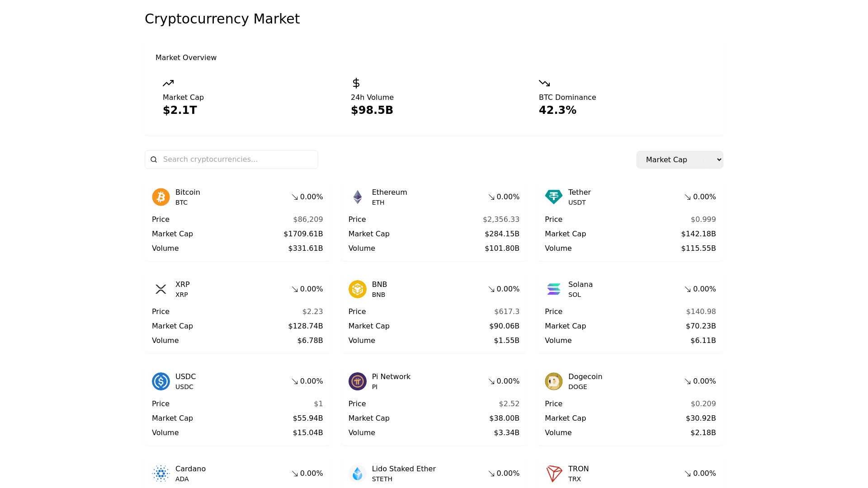
Task: Click the Lido Staked Ether icon
Action: coord(357,474)
